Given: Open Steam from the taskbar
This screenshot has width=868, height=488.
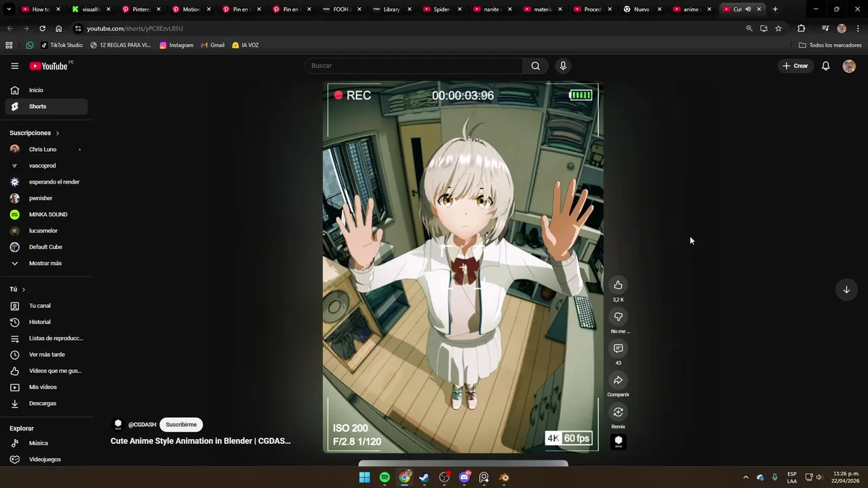Looking at the screenshot, I should point(425,477).
